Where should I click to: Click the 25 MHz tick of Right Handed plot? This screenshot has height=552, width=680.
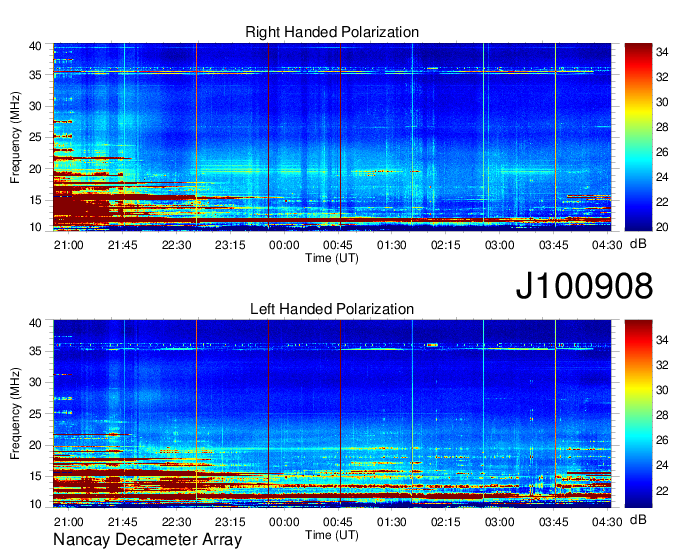(35, 137)
